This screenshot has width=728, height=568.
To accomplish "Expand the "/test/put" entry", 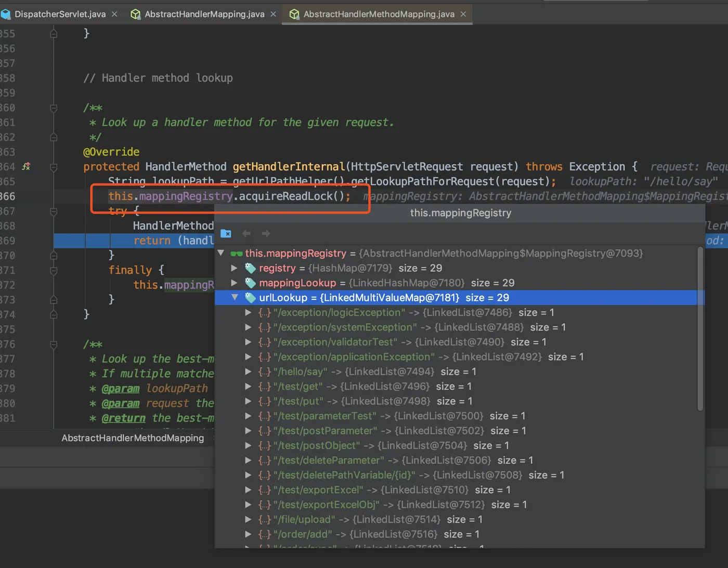I will pos(249,401).
